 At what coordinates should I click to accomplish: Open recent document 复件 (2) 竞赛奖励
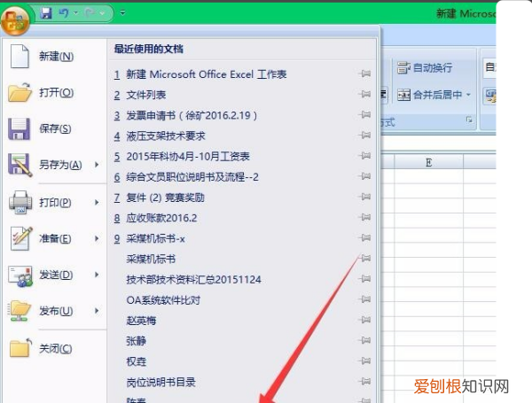pos(165,198)
